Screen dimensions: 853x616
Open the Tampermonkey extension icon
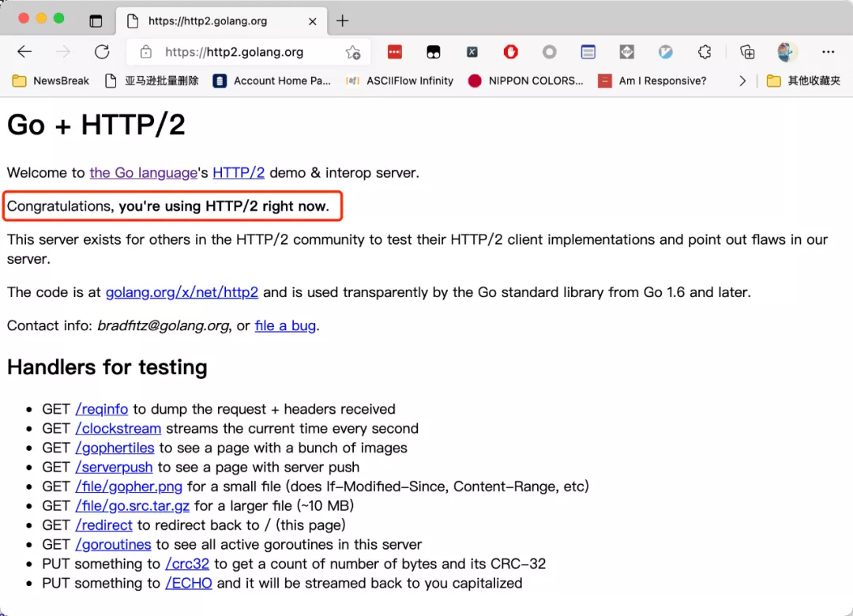433,51
